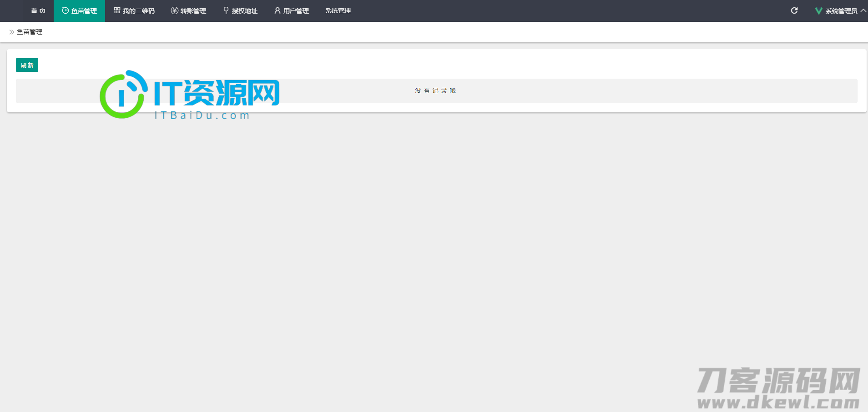Go to 转账管理 menu

pyautogui.click(x=188, y=11)
